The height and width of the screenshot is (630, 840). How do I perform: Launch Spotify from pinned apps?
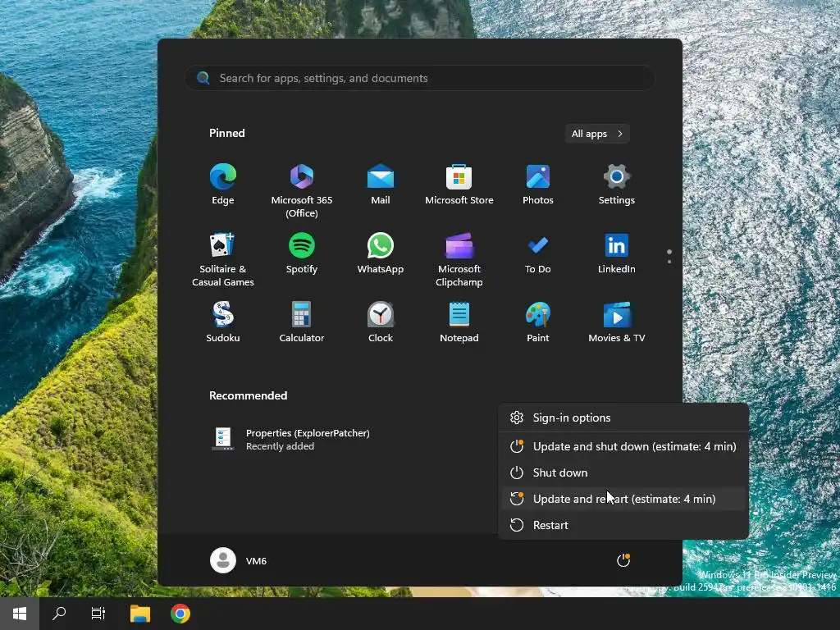coord(302,254)
